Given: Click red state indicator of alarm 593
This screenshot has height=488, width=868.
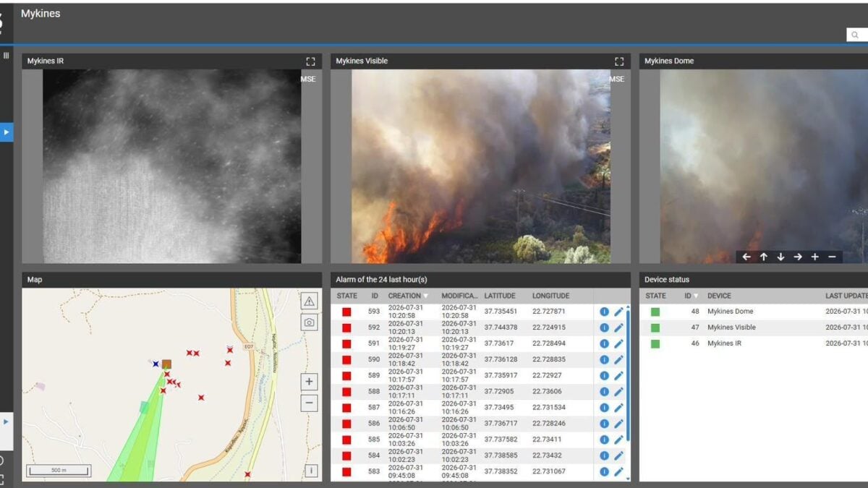Looking at the screenshot, I should [x=346, y=312].
